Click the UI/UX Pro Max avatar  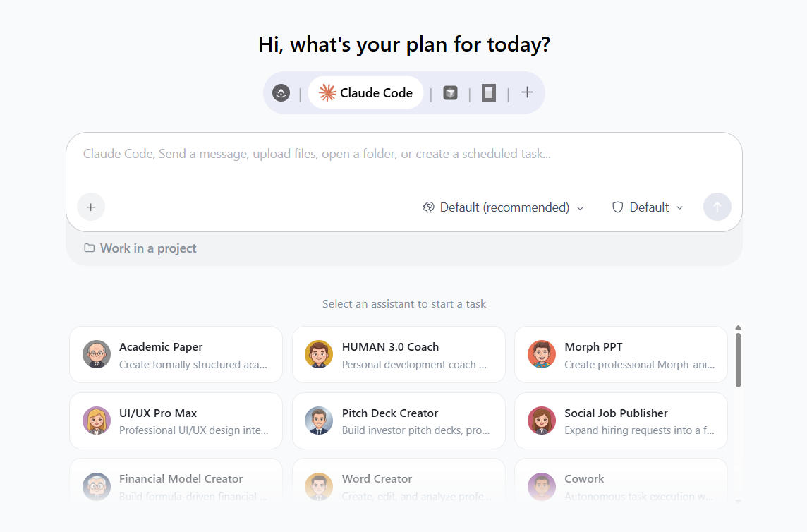pos(97,421)
